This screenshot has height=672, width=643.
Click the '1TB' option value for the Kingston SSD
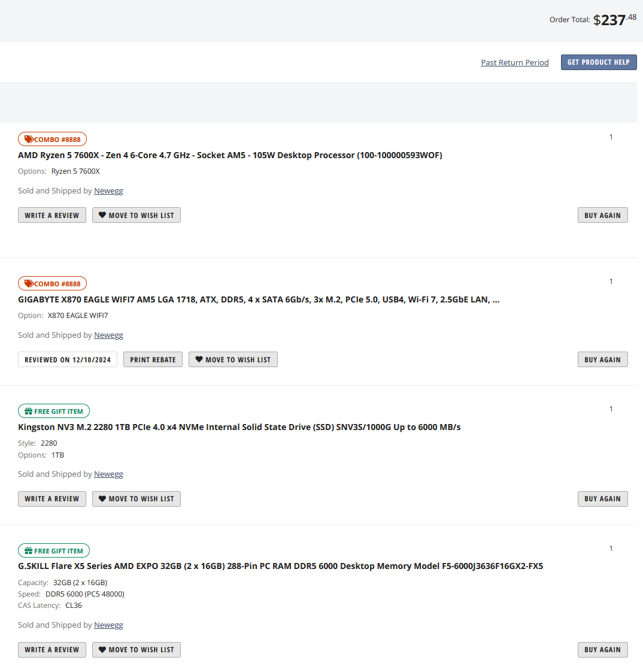(58, 455)
